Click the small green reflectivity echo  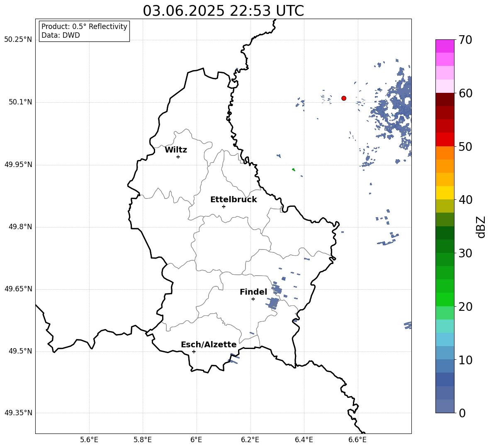pyautogui.click(x=294, y=170)
